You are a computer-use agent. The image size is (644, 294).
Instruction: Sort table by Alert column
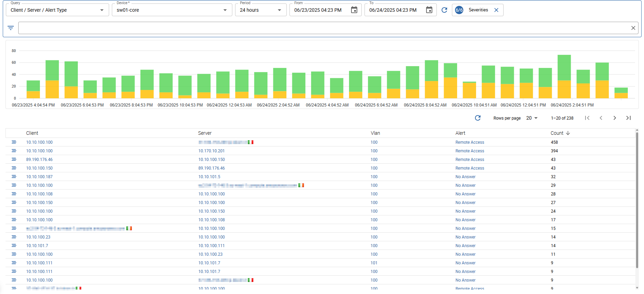pyautogui.click(x=460, y=133)
